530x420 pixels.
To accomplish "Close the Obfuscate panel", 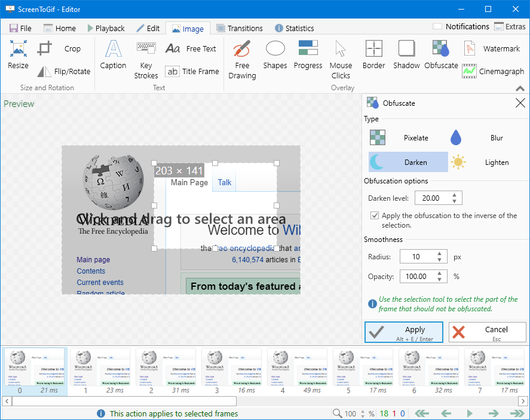I will point(520,103).
